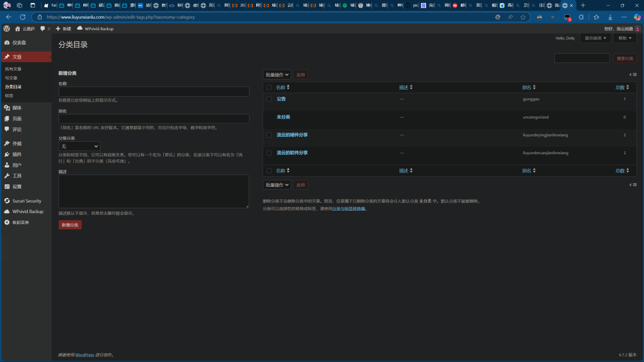This screenshot has height=362, width=644.
Task: Open the 标签 tags submenu item
Action: 9,96
